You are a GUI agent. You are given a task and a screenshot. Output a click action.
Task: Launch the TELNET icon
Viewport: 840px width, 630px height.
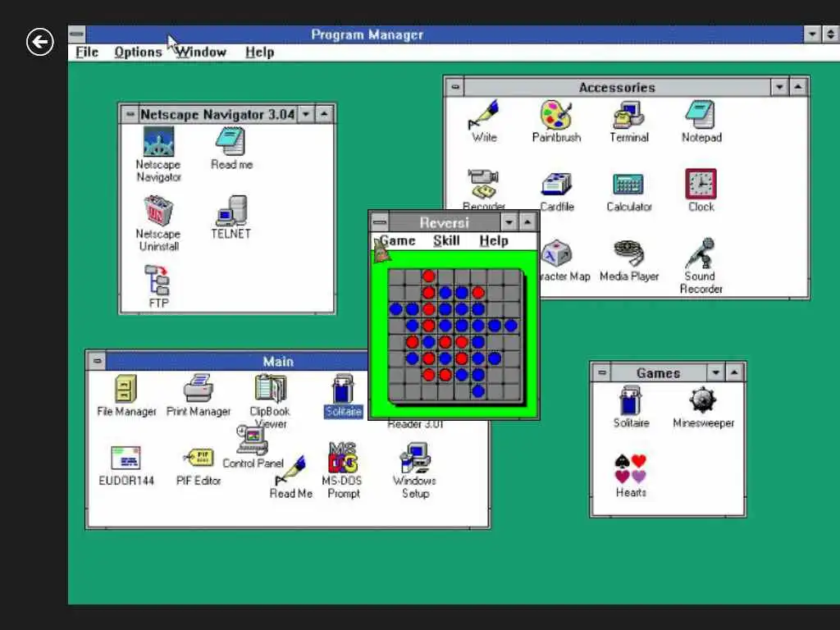click(x=231, y=210)
